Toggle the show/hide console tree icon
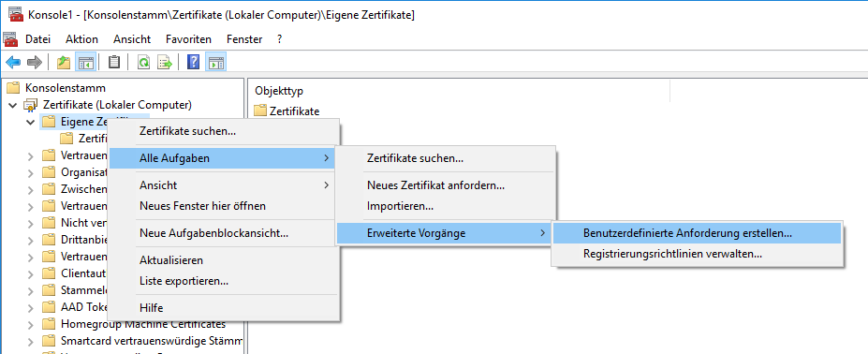 [86, 62]
